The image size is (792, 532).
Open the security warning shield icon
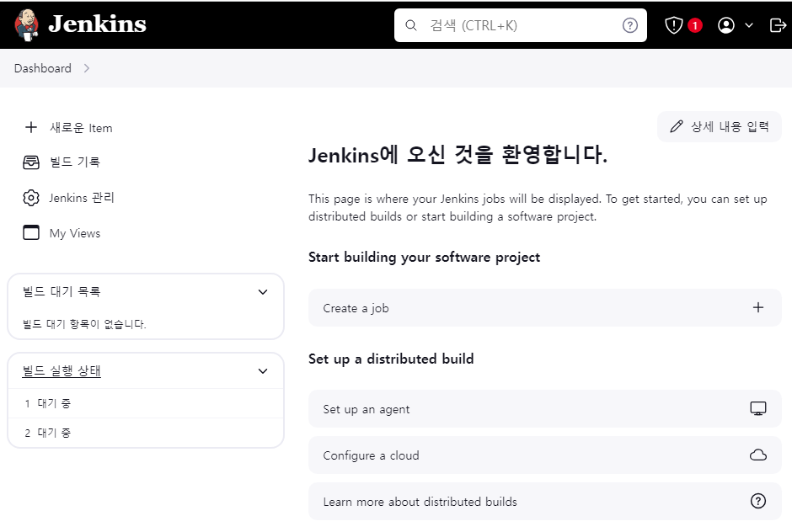click(673, 25)
